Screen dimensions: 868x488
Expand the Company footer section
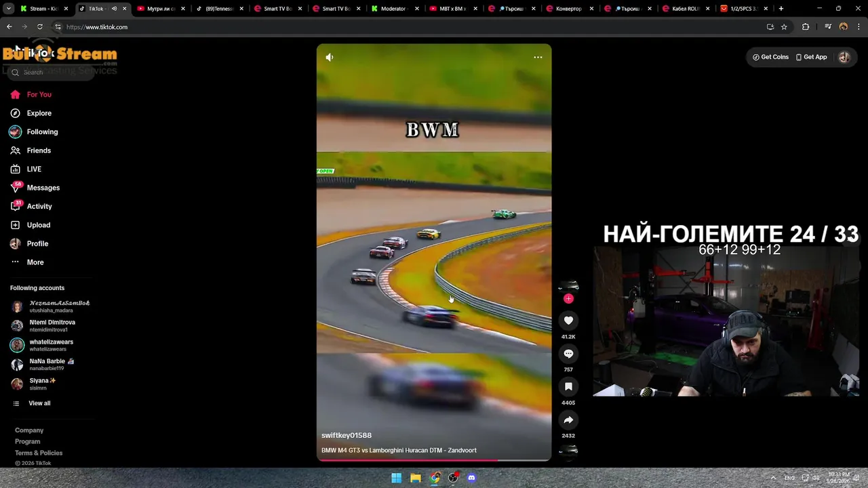[29, 430]
